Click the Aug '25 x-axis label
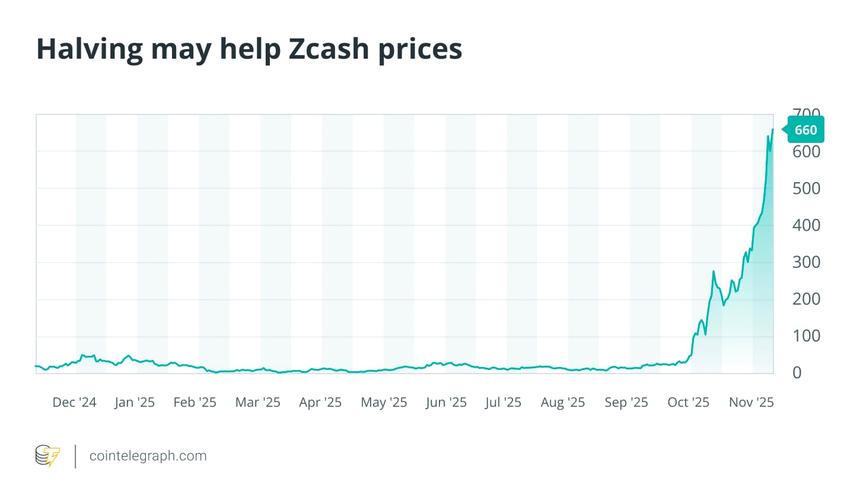The height and width of the screenshot is (504, 860). pyautogui.click(x=563, y=402)
